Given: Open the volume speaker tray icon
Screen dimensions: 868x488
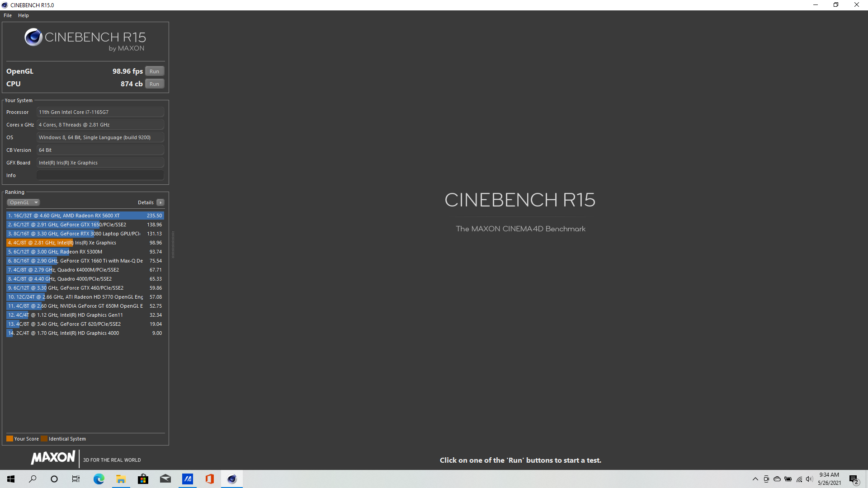Looking at the screenshot, I should pyautogui.click(x=809, y=479).
